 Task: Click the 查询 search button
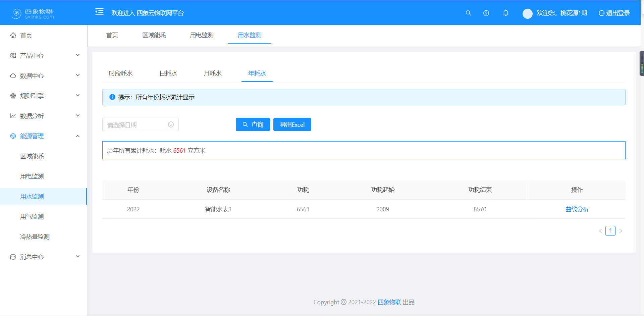point(253,124)
